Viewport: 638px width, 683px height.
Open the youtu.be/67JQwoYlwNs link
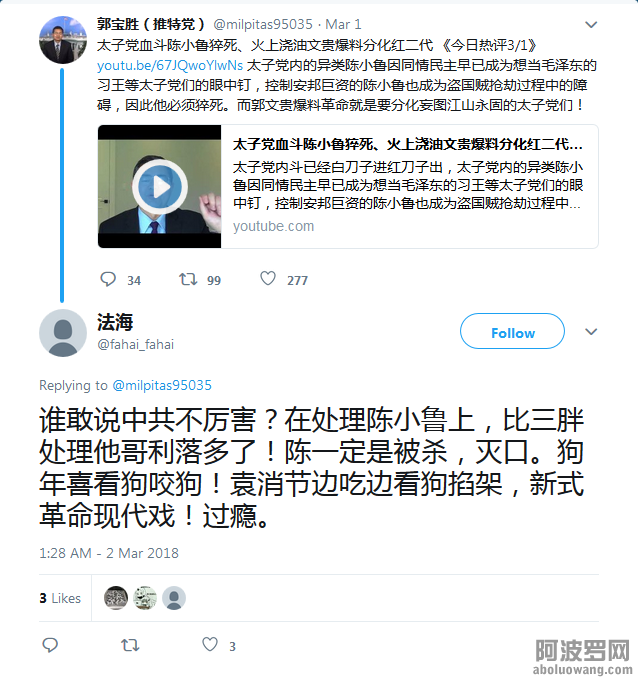[170, 65]
